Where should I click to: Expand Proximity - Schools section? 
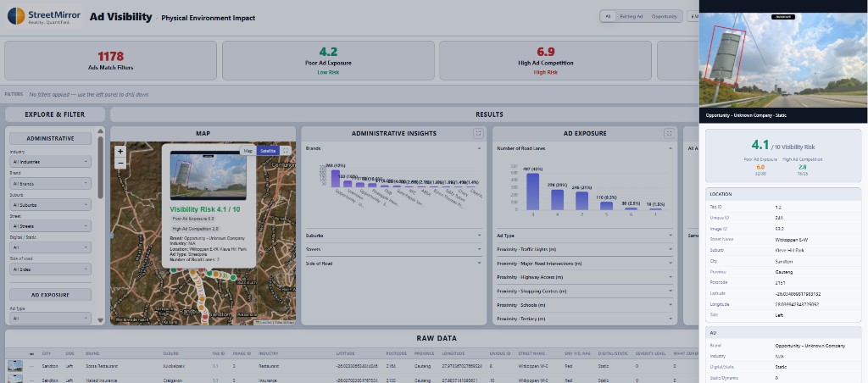(585, 305)
